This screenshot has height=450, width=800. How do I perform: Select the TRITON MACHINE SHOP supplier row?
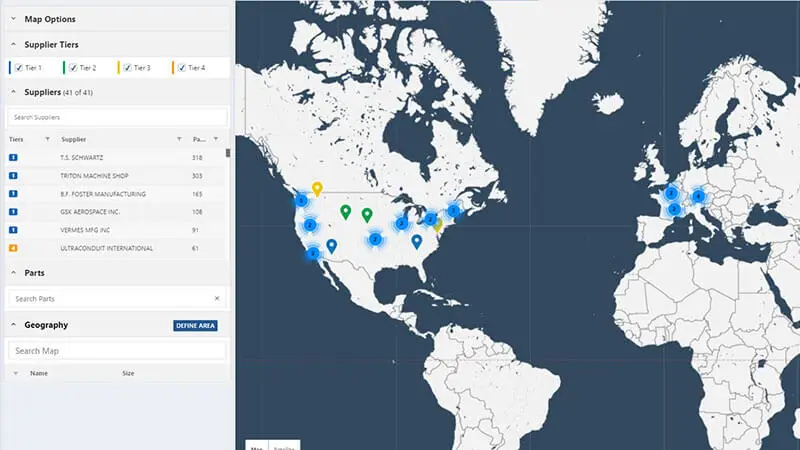(115, 176)
